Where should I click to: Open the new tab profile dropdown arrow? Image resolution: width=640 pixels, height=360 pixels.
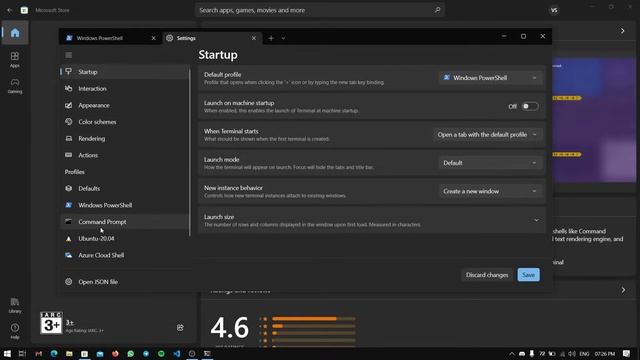(283, 38)
